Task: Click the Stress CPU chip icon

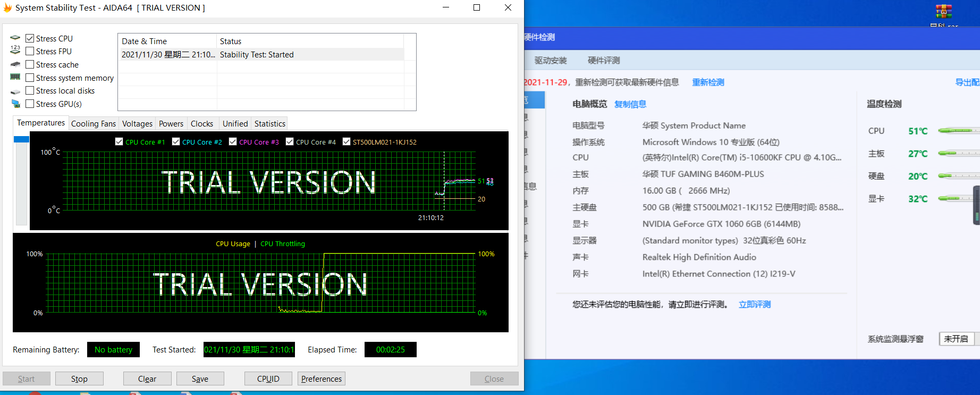Action: pyautogui.click(x=15, y=38)
